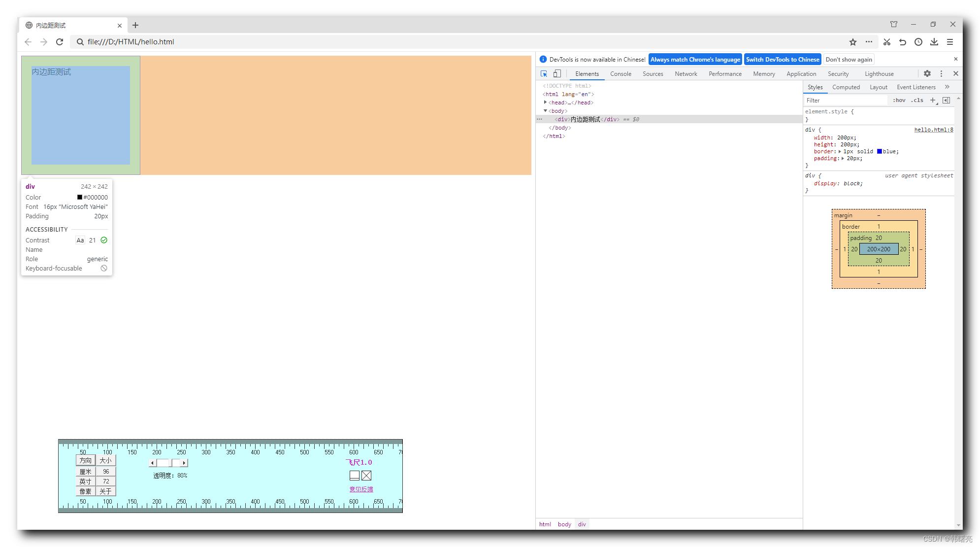980x547 pixels.
Task: Bookmark this page with the star icon
Action: click(x=853, y=42)
